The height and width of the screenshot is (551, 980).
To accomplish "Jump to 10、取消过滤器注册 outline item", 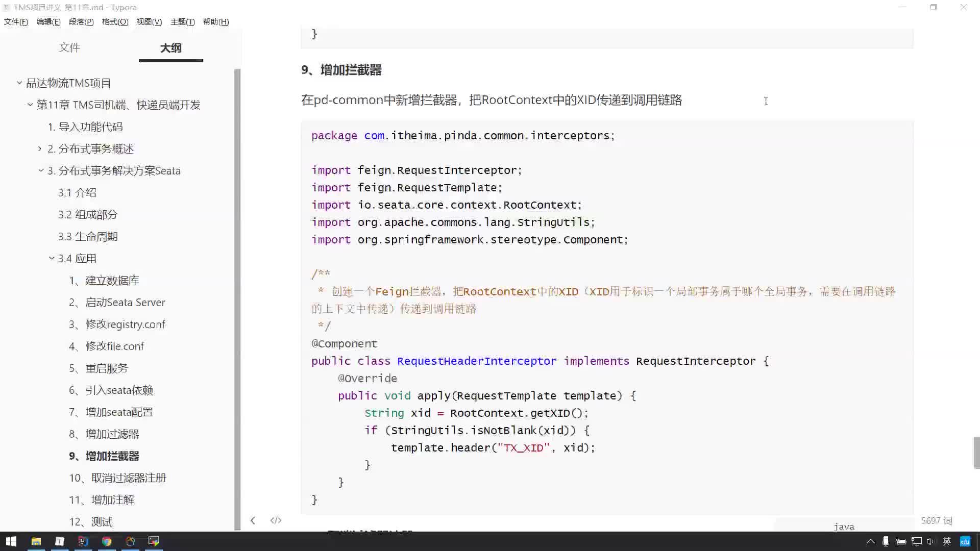I will pyautogui.click(x=118, y=478).
